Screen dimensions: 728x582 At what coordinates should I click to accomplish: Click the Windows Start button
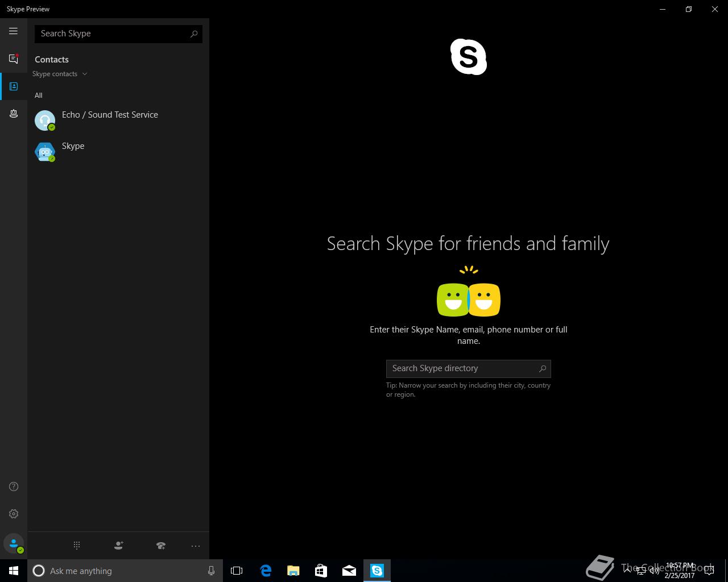click(x=14, y=571)
